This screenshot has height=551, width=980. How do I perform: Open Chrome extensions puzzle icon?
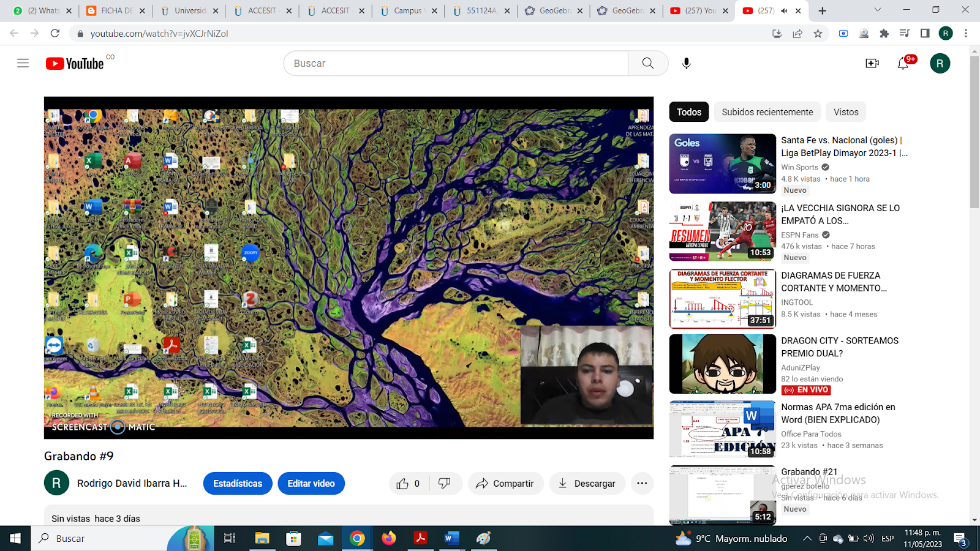[884, 34]
